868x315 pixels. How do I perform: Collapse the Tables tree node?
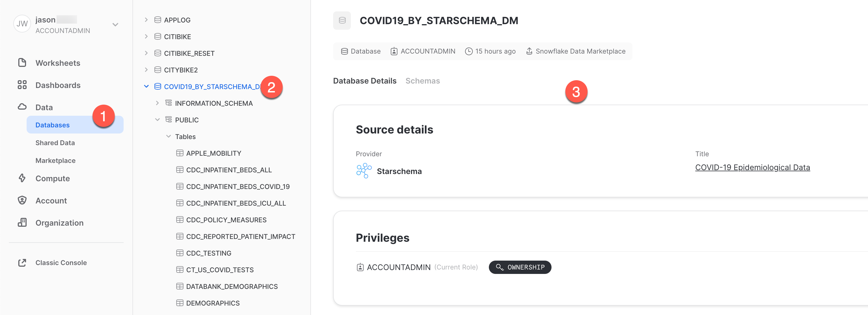pyautogui.click(x=169, y=136)
